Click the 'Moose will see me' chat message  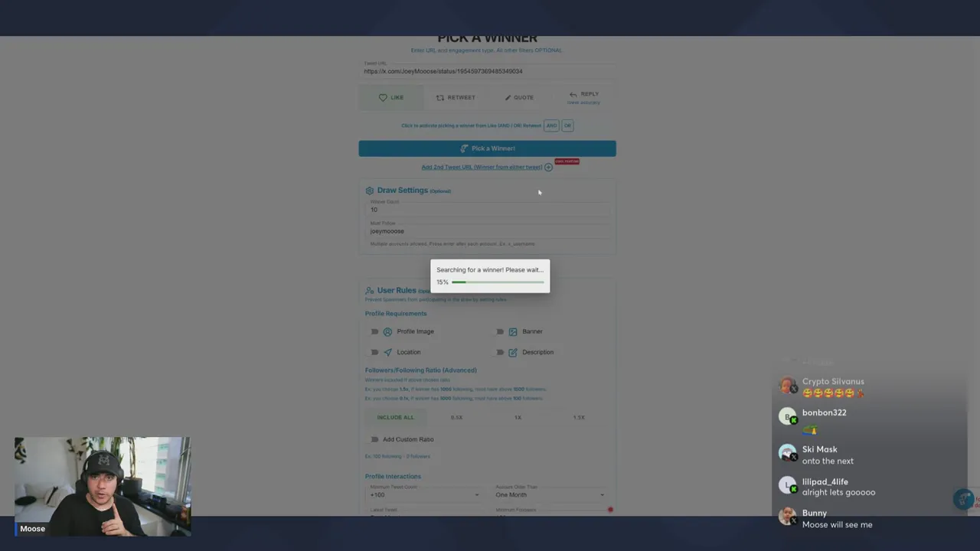click(x=837, y=524)
